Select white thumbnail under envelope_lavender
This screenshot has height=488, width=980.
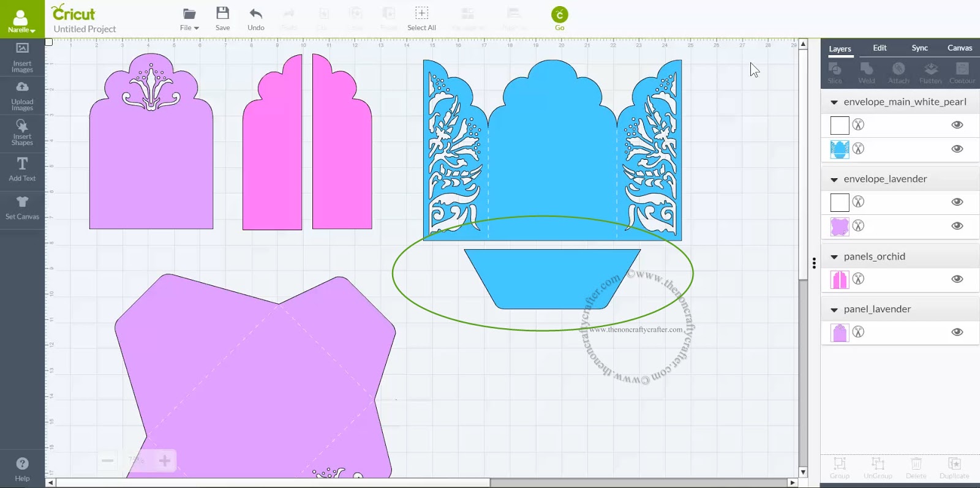click(x=840, y=203)
